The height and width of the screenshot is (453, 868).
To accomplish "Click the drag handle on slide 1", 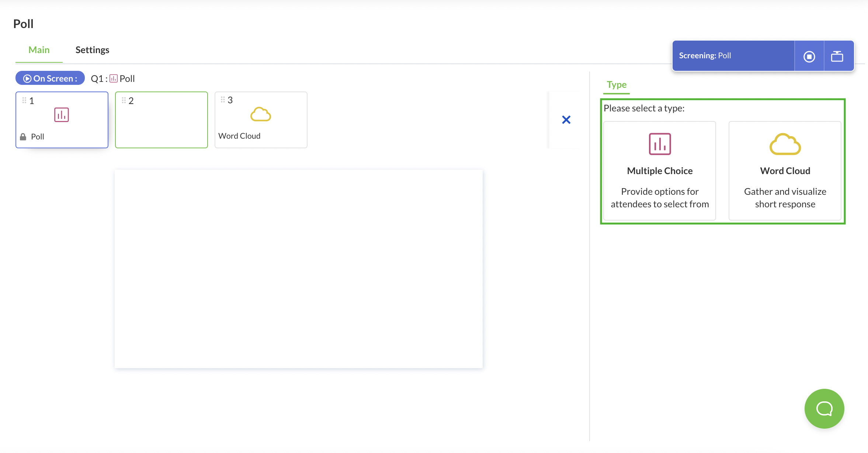I will 24,100.
